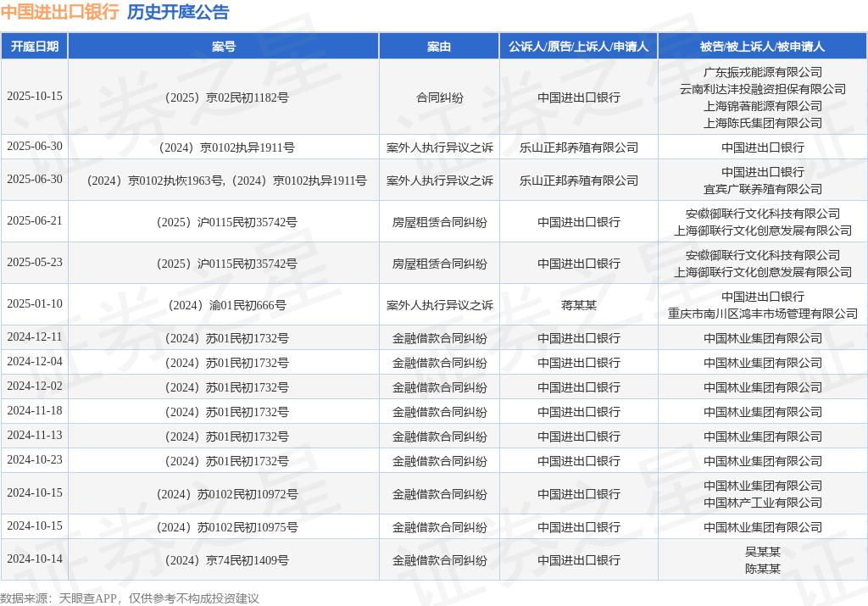This screenshot has width=868, height=606.
Task: Click defendant 云南利达沣投融资担保有限公司
Action: tap(763, 89)
